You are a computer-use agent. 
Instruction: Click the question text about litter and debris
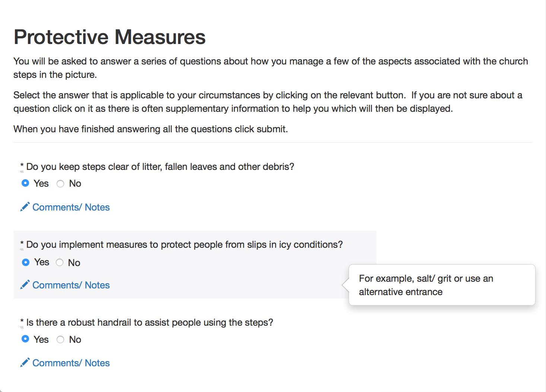click(x=160, y=167)
